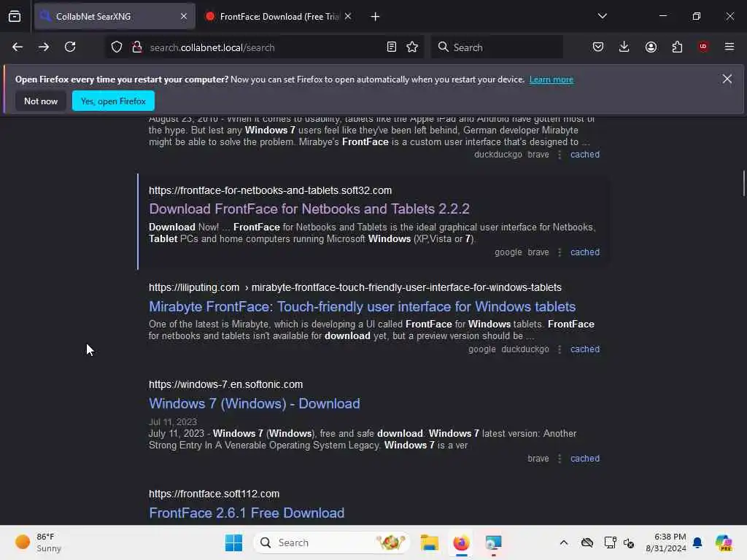Viewport: 747px width, 560px height.
Task: Open a new browser tab
Action: coord(376,17)
